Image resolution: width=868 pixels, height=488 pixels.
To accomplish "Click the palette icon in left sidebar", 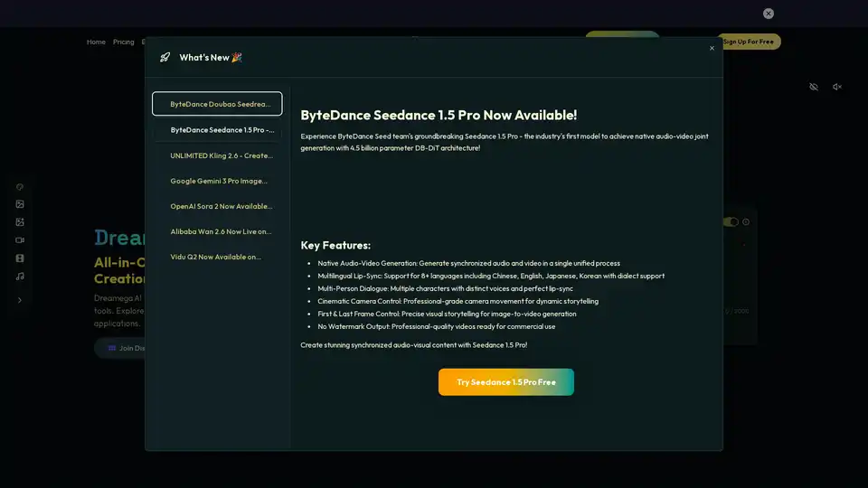I will point(20,187).
